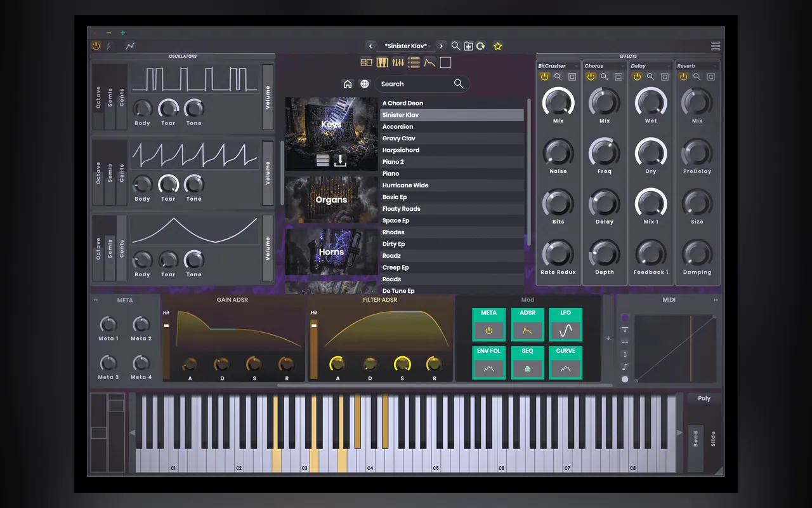The image size is (812, 508).
Task: Add a CURVE modulator
Action: click(566, 363)
